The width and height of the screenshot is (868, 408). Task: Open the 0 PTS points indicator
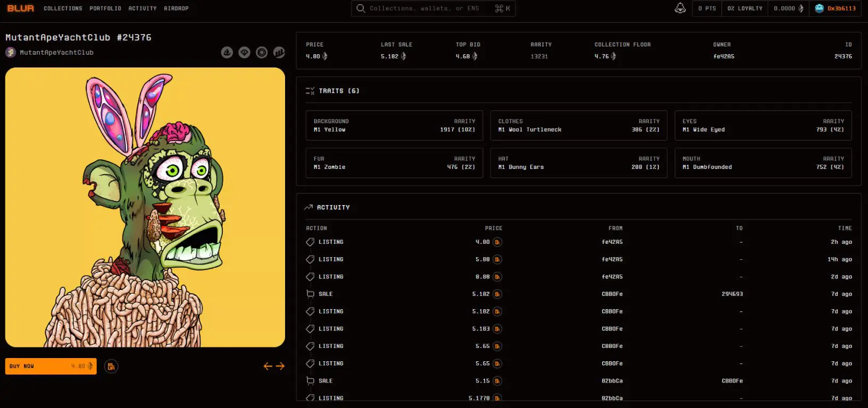click(x=707, y=8)
